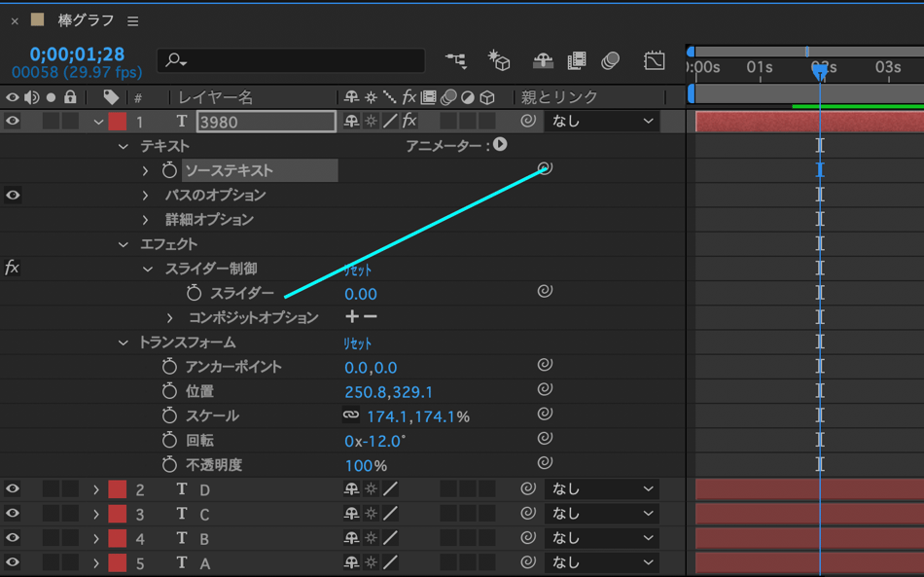
Task: Click stopwatch for ソーステキスト property
Action: click(x=170, y=170)
